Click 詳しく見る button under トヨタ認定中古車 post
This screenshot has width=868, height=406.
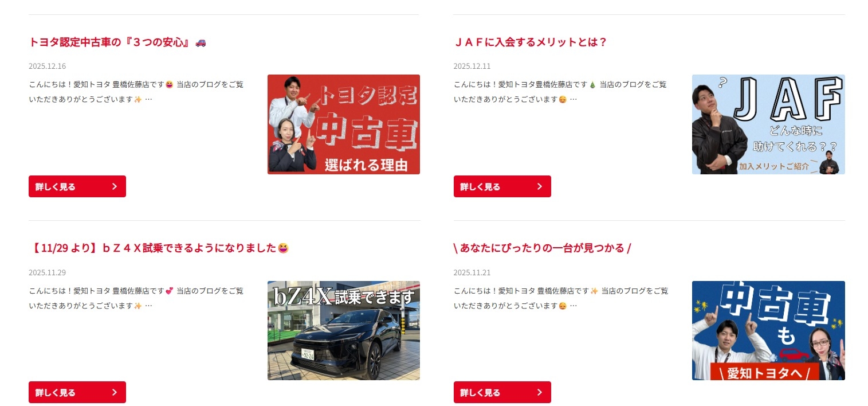pyautogui.click(x=77, y=186)
